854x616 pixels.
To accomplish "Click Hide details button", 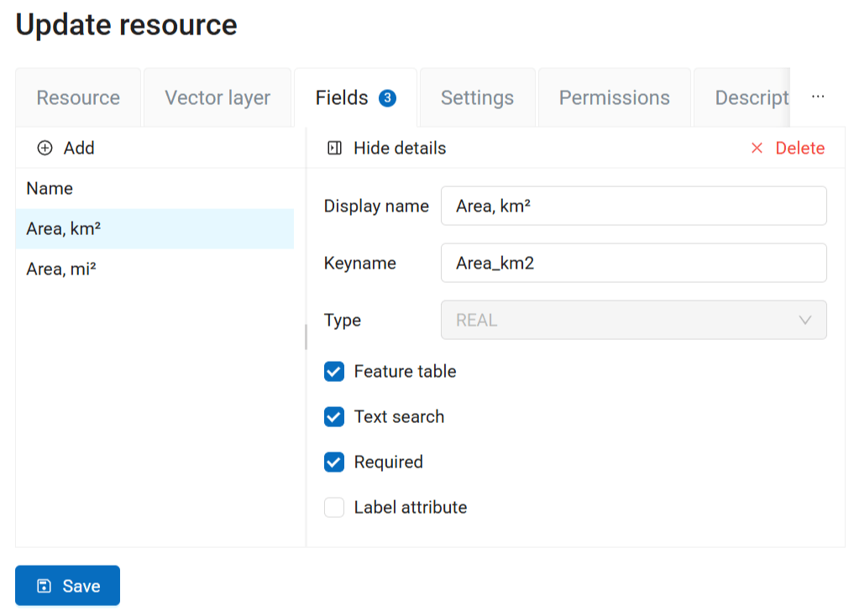I will [x=387, y=148].
